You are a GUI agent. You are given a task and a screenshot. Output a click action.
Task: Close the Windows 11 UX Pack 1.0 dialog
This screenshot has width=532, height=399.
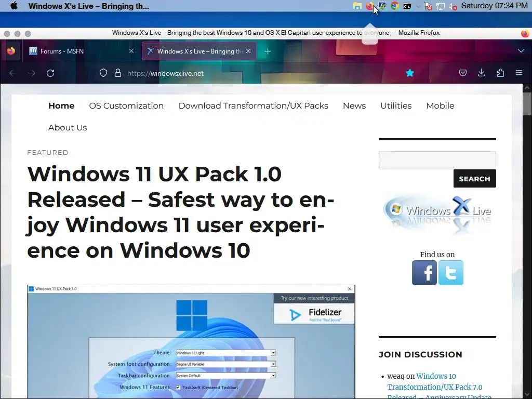tap(350, 289)
